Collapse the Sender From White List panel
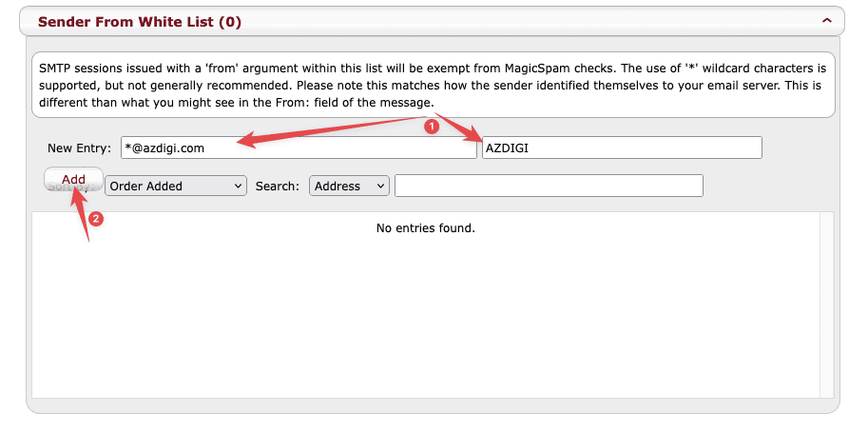Screen dimensions: 868x433 click(826, 20)
